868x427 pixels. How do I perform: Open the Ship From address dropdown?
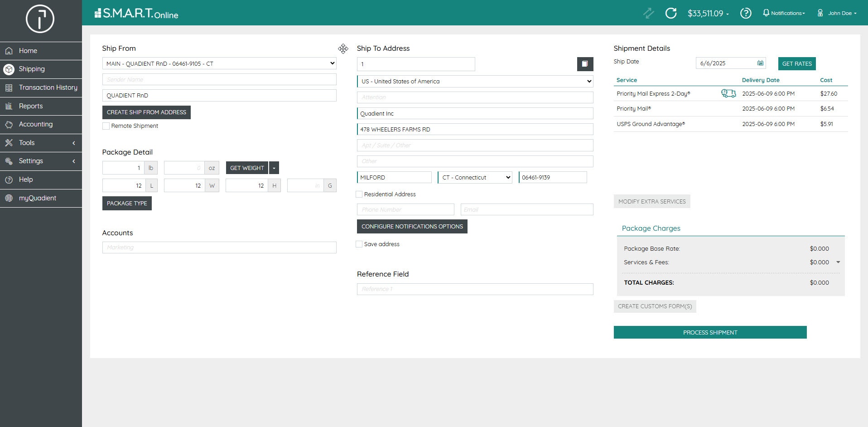[219, 63]
